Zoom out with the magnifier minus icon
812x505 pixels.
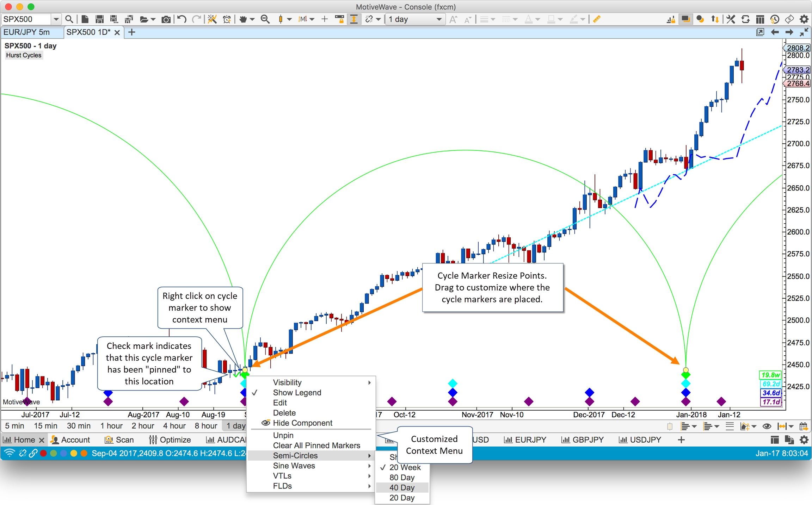265,19
